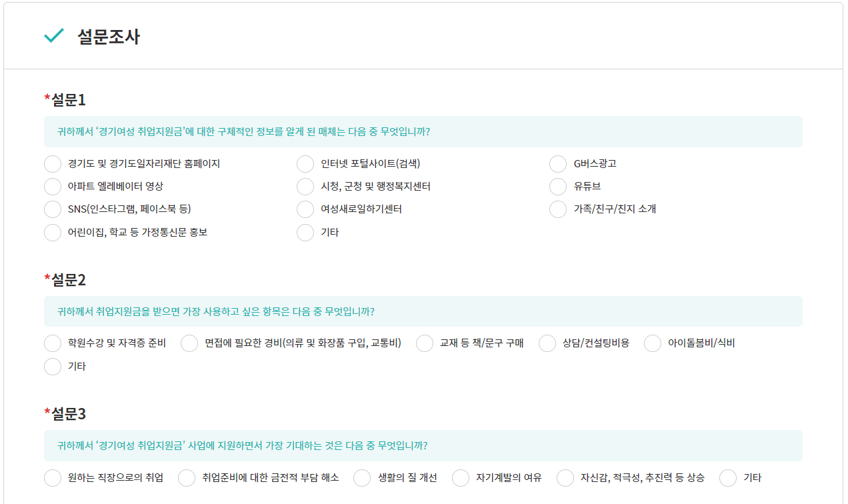Select 아이돌봄비/식비 spending option

652,343
